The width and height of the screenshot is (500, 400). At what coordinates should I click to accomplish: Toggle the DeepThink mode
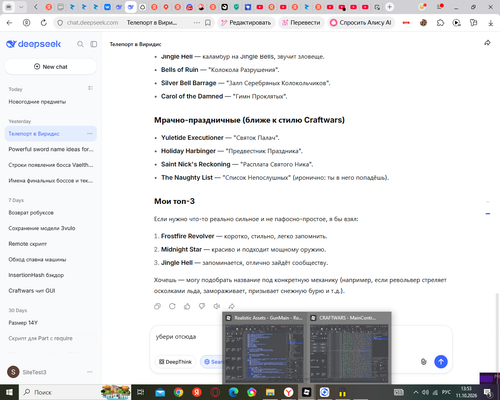click(175, 362)
